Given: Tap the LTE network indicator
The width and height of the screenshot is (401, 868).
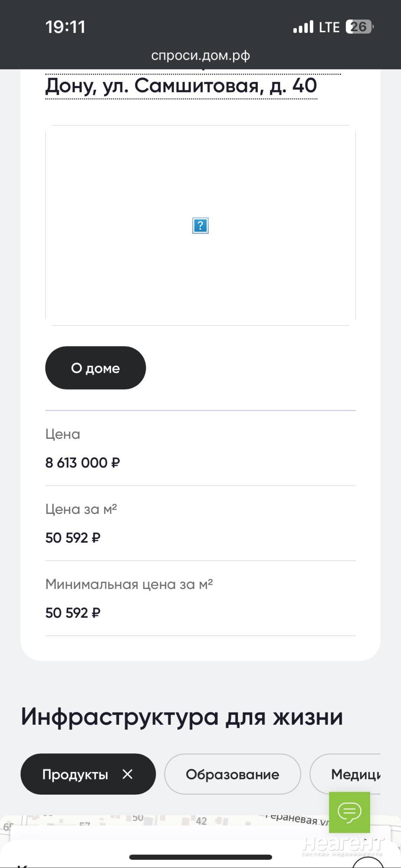Looking at the screenshot, I should (329, 27).
